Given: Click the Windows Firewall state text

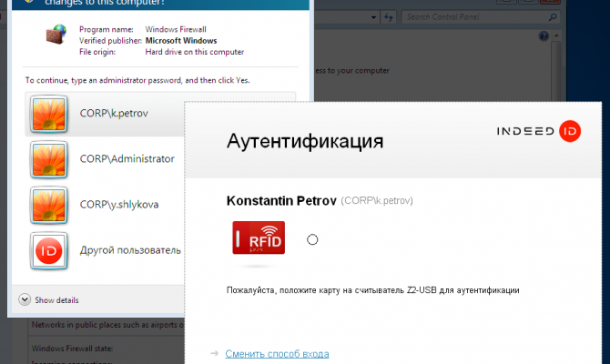Looking at the screenshot, I should [72, 349].
